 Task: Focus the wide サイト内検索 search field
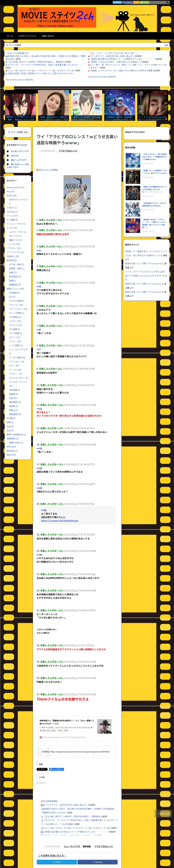point(84,45)
